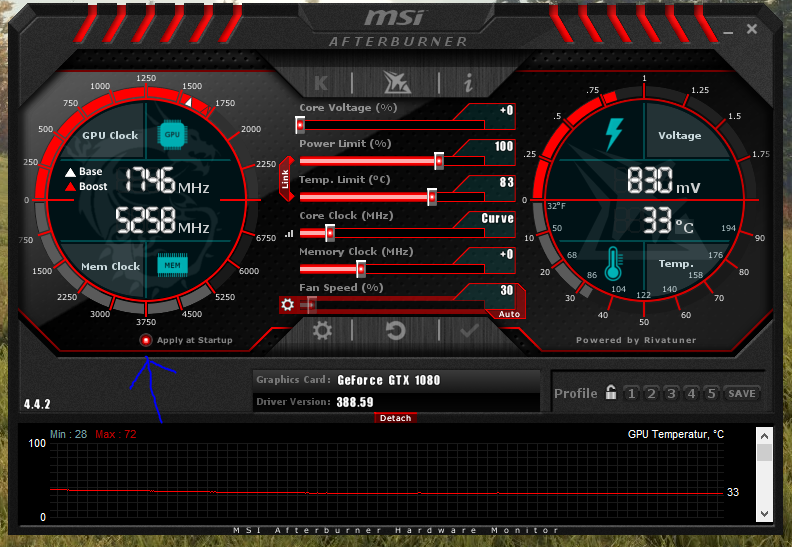Click the Core Clock Curve value
This screenshot has height=547, width=792.
498,218
